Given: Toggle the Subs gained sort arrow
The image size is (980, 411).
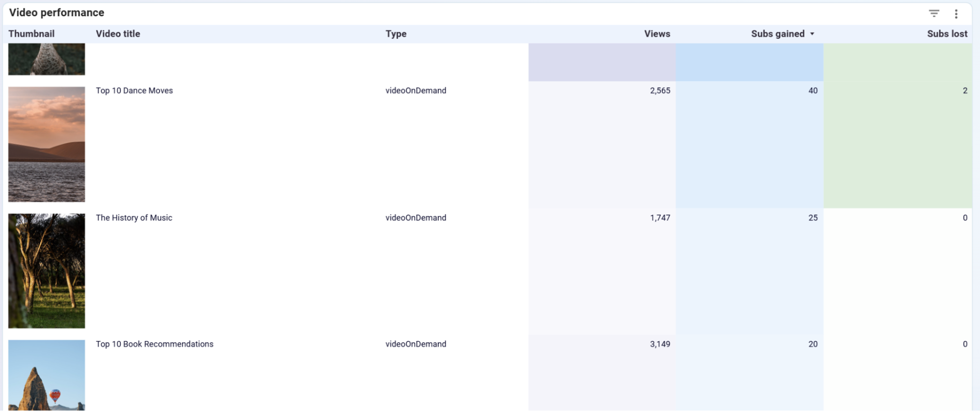Looking at the screenshot, I should coord(812,34).
